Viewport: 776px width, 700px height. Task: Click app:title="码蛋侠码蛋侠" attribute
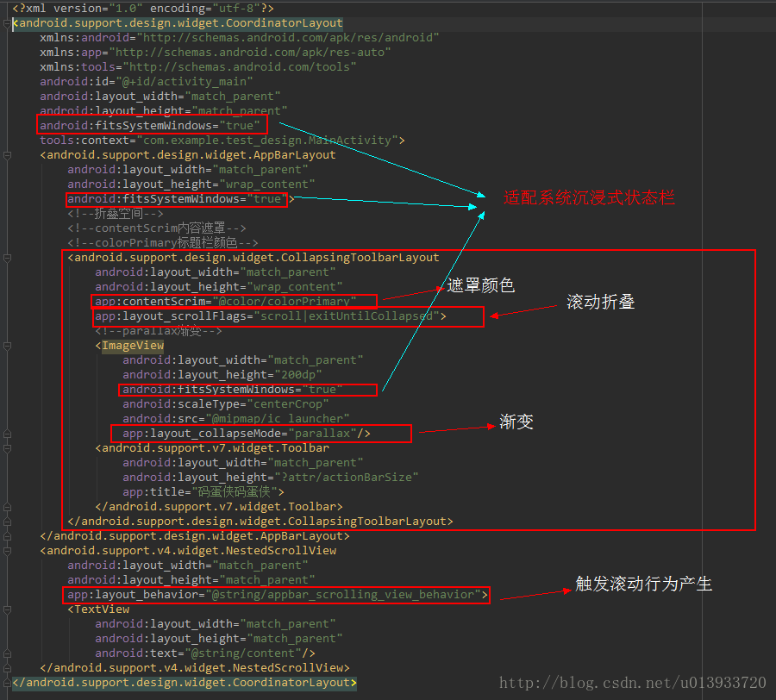203,492
